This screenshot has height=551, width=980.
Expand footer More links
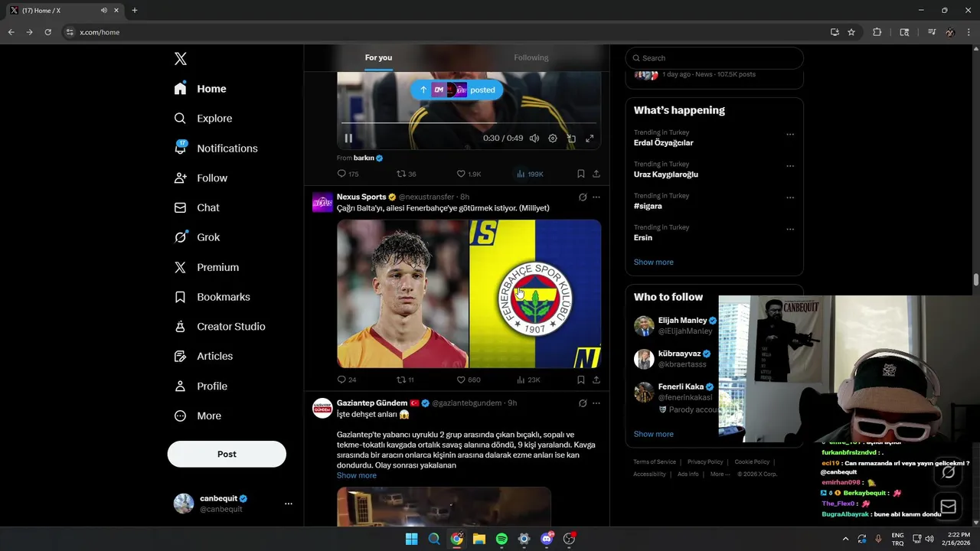pyautogui.click(x=720, y=474)
